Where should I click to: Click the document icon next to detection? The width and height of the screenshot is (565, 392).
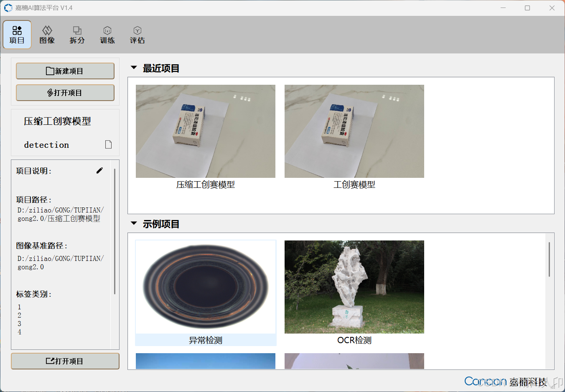(108, 144)
